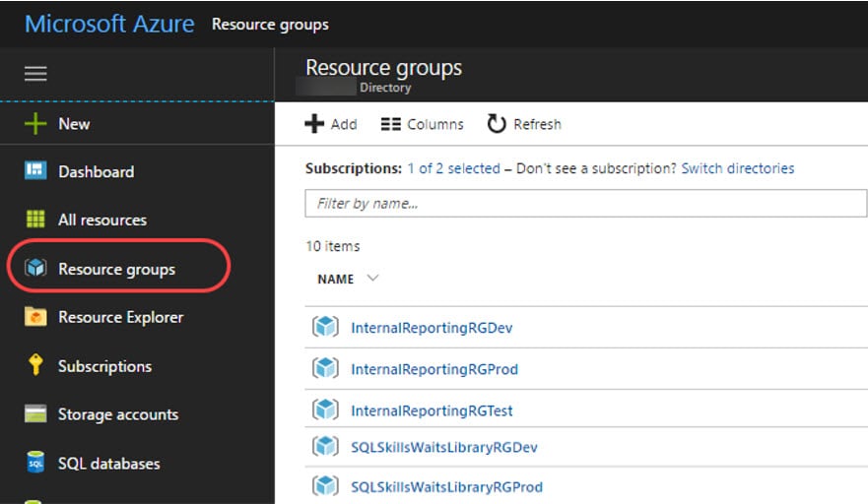Open the InternalReportingRGProd resource group
The height and width of the screenshot is (504, 868).
point(434,369)
